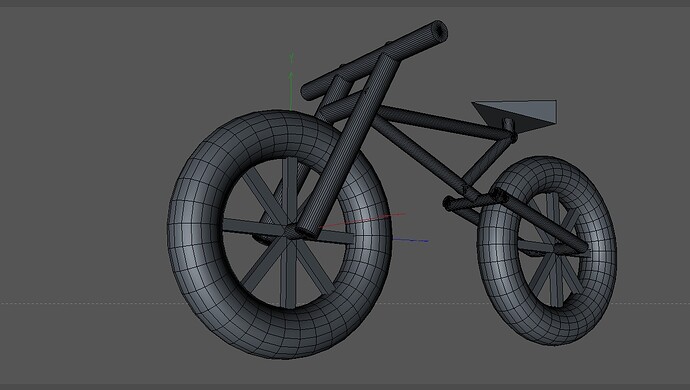Click the red X axis line
690x390 pixels.
[362, 220]
